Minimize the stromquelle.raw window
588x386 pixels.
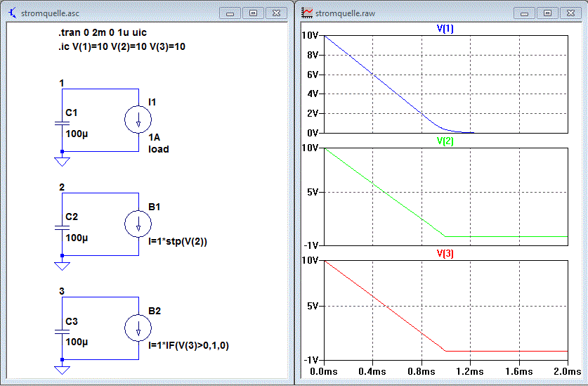tap(524, 13)
